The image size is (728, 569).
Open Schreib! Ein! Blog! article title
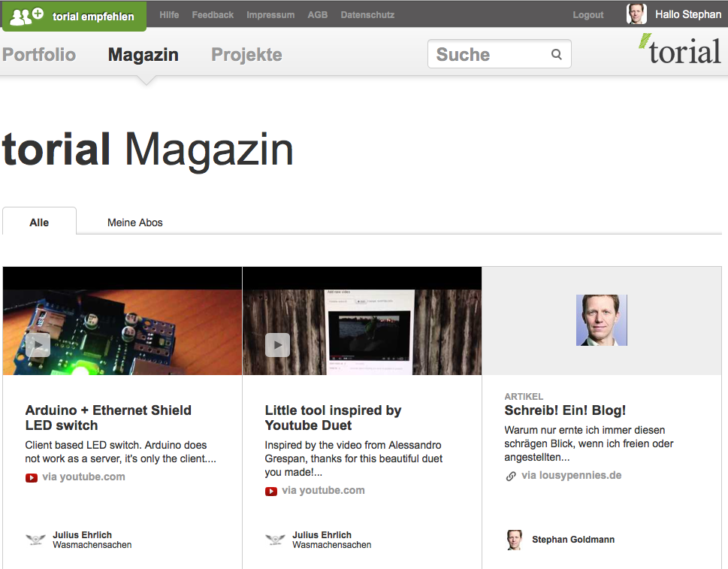tap(565, 410)
